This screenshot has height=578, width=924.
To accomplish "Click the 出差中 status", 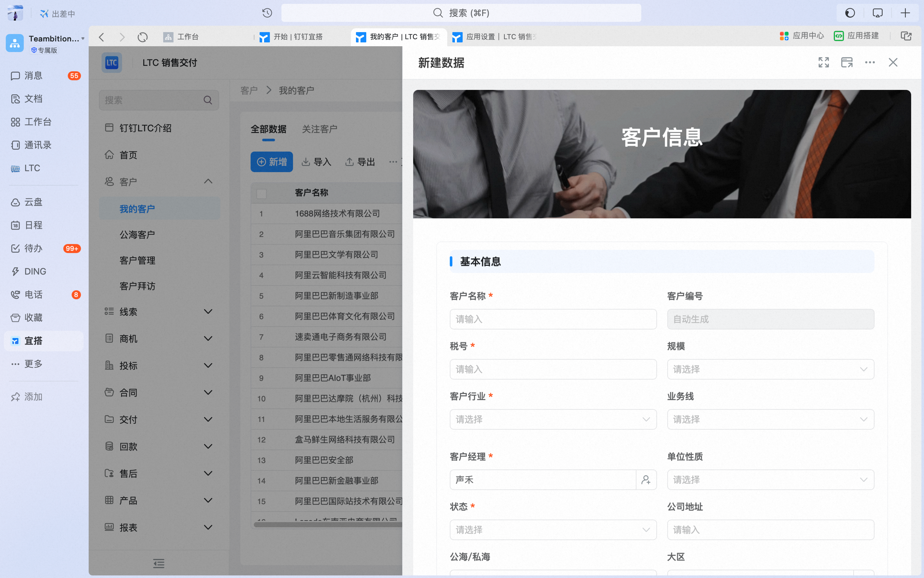I will pyautogui.click(x=57, y=14).
